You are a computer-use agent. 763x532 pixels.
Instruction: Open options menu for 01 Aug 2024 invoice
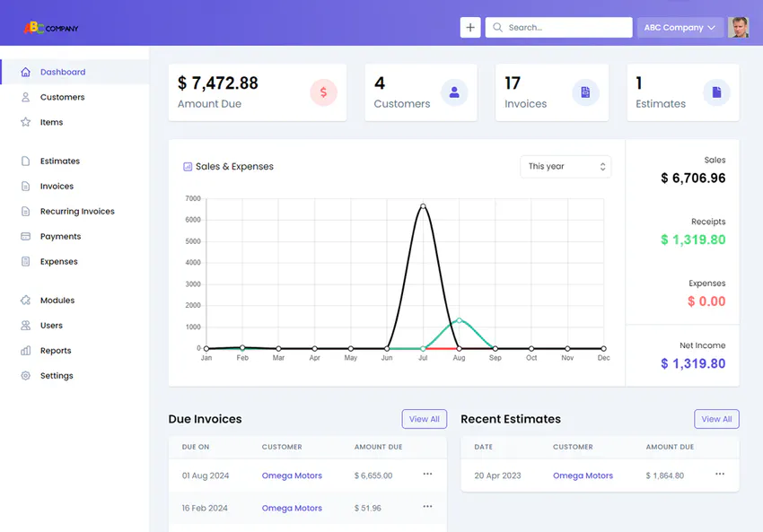point(427,475)
